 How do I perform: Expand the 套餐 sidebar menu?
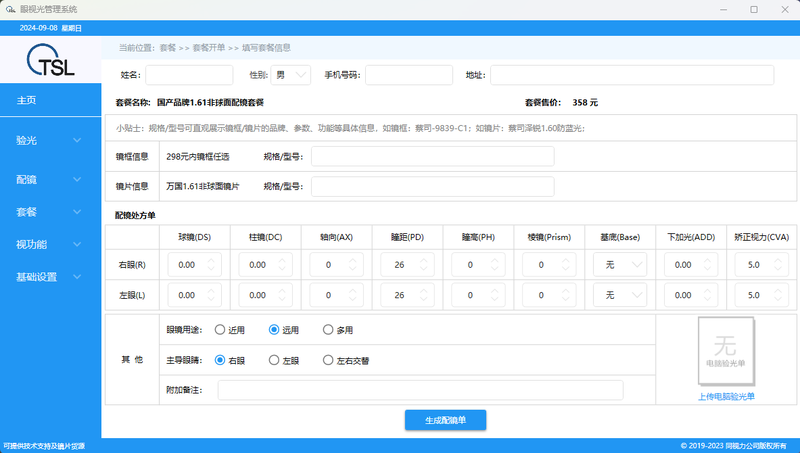tap(51, 212)
